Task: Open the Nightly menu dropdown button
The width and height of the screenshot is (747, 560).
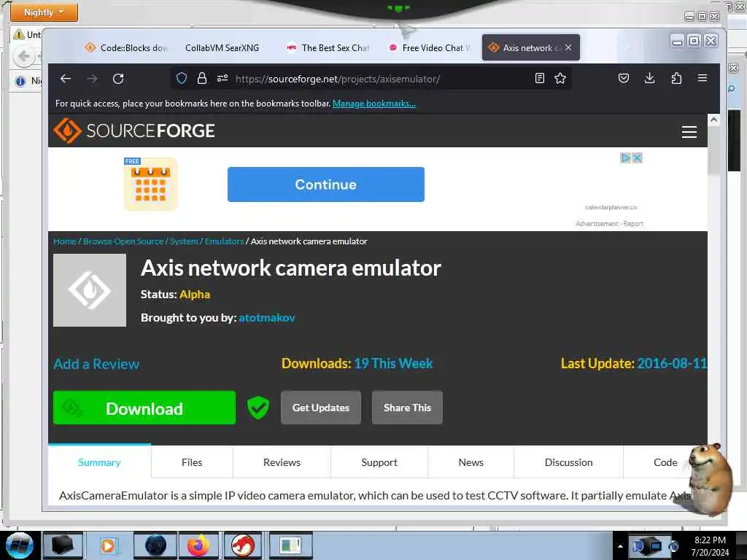Action: coord(44,12)
